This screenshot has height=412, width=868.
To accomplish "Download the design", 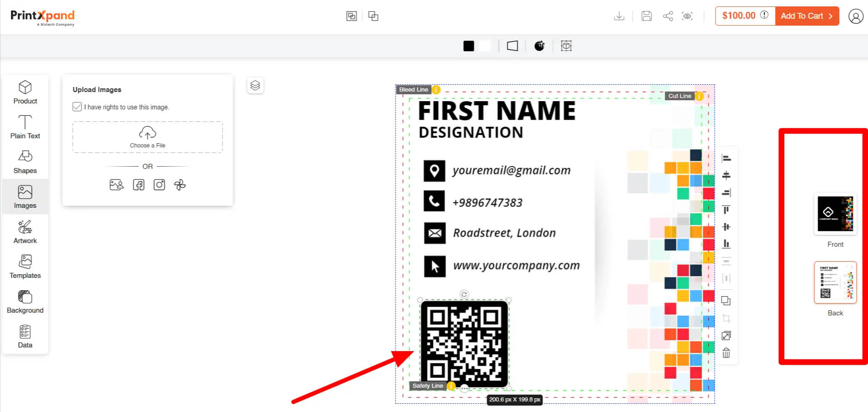I will 619,16.
